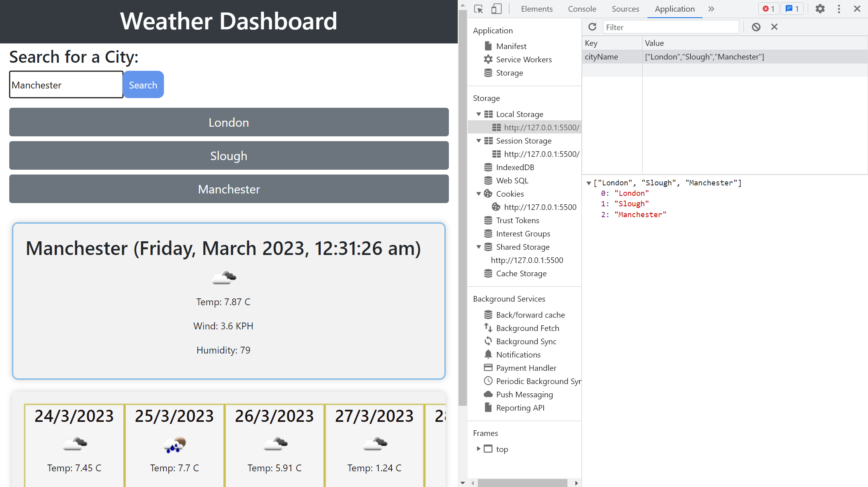This screenshot has height=487, width=868.
Task: Click the cityName key in Local Storage
Action: coord(600,56)
